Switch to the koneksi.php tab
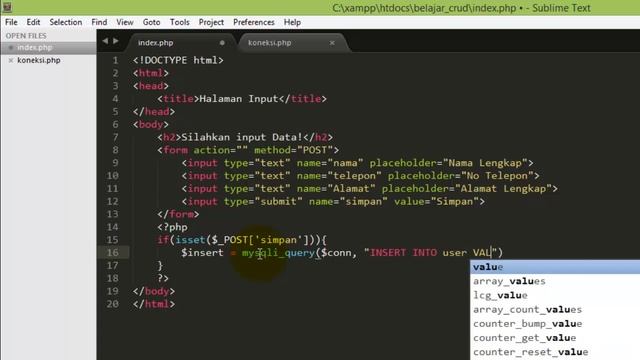The width and height of the screenshot is (640, 360). [292, 42]
